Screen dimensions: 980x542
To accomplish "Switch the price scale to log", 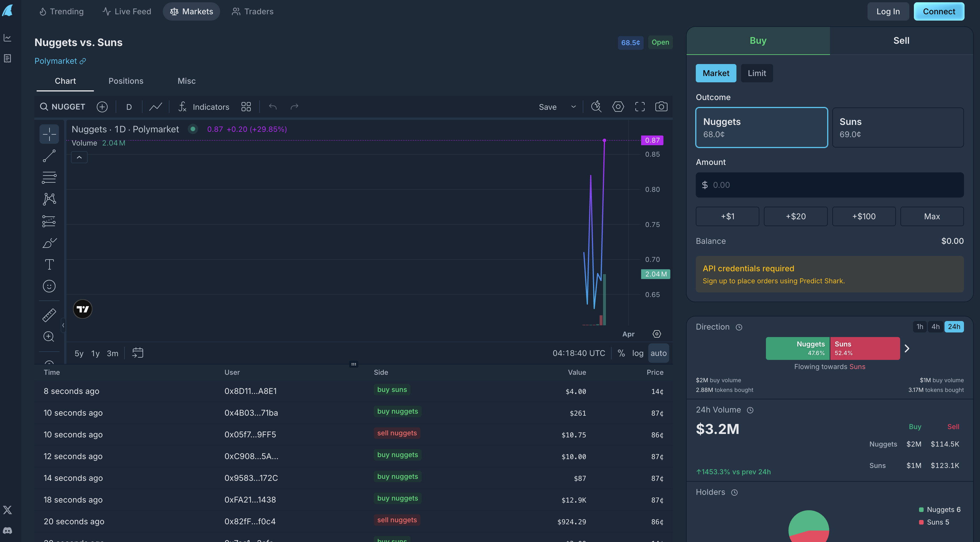I will point(638,353).
